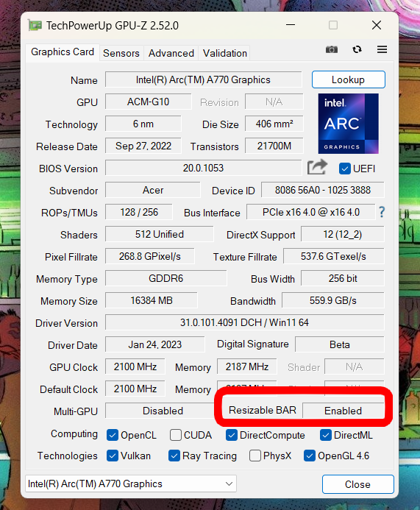Switch to the Graphics Card tab
The height and width of the screenshot is (510, 420).
click(63, 52)
